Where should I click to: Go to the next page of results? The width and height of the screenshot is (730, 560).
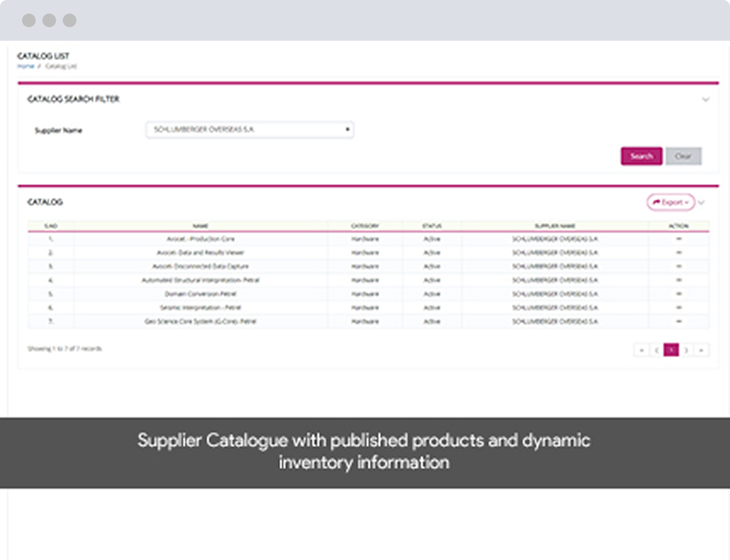point(686,350)
